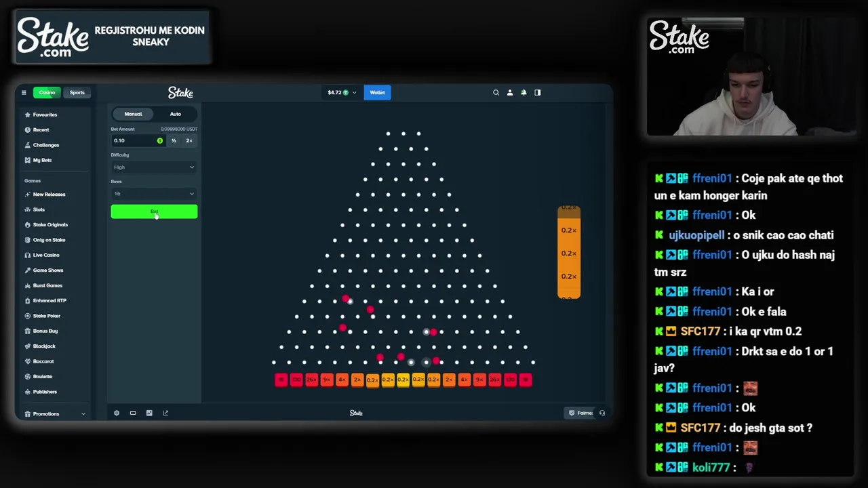
Task: Open Recent in sidebar
Action: (41, 129)
